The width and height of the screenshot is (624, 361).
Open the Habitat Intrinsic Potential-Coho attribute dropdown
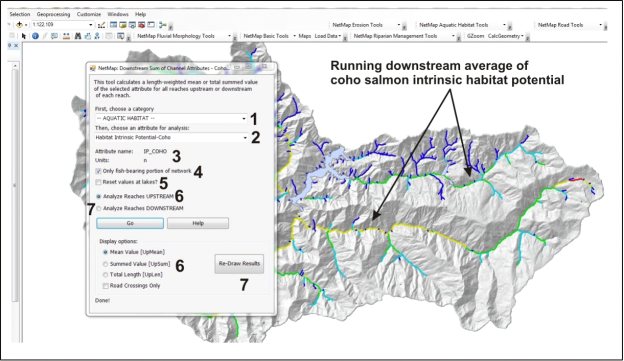click(171, 137)
